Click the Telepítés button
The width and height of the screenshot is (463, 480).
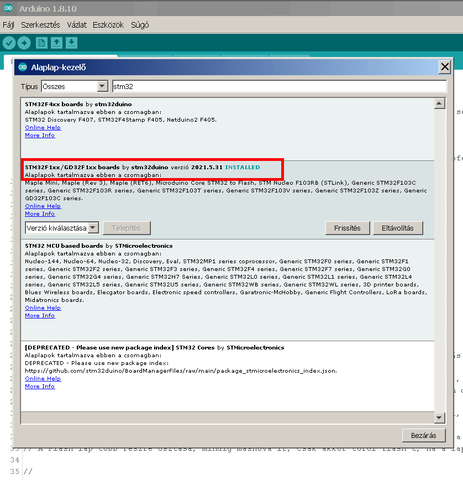pos(127,228)
